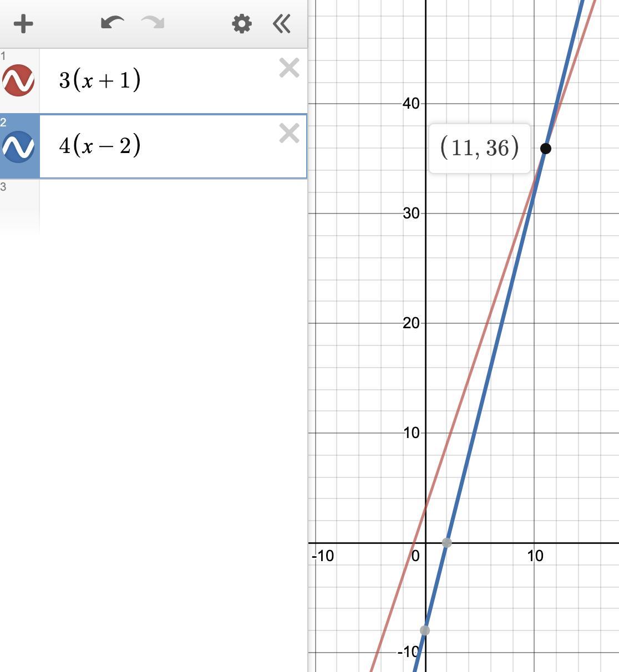Click the x-axis label 10
Screen dimensions: 619x672
pos(535,556)
